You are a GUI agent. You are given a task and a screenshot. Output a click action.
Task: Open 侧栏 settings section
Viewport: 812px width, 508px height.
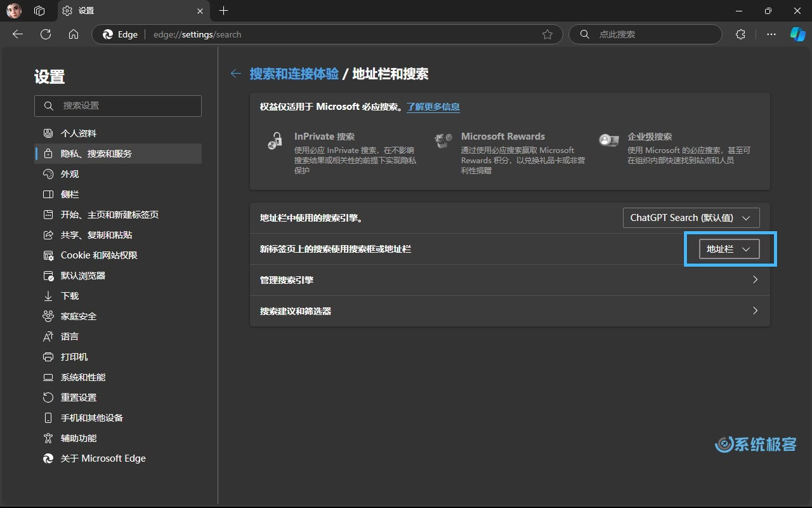[118, 194]
